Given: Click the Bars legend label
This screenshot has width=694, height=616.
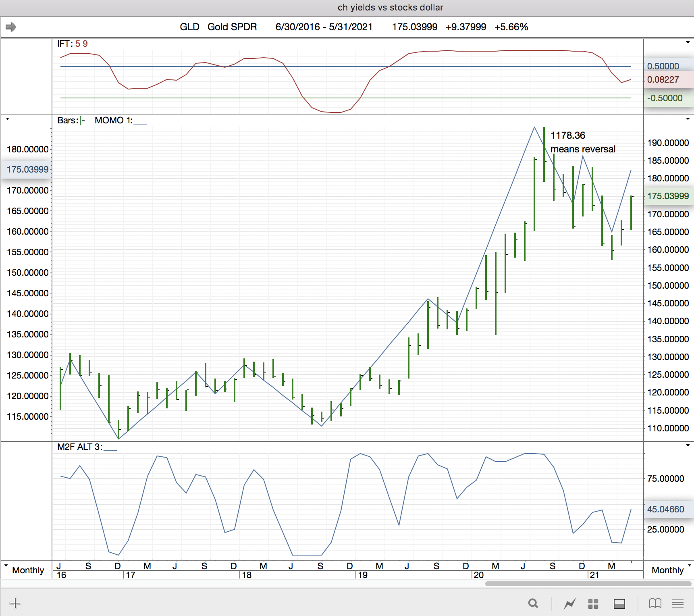Looking at the screenshot, I should coord(71,120).
